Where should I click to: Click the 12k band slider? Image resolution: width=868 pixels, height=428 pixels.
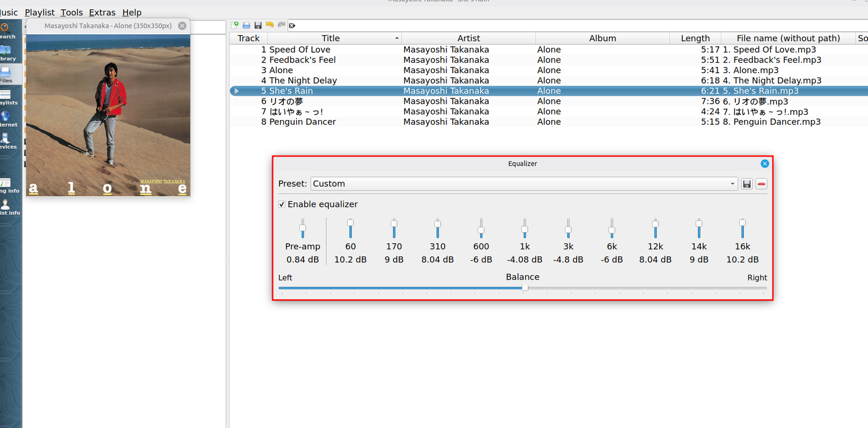655,228
